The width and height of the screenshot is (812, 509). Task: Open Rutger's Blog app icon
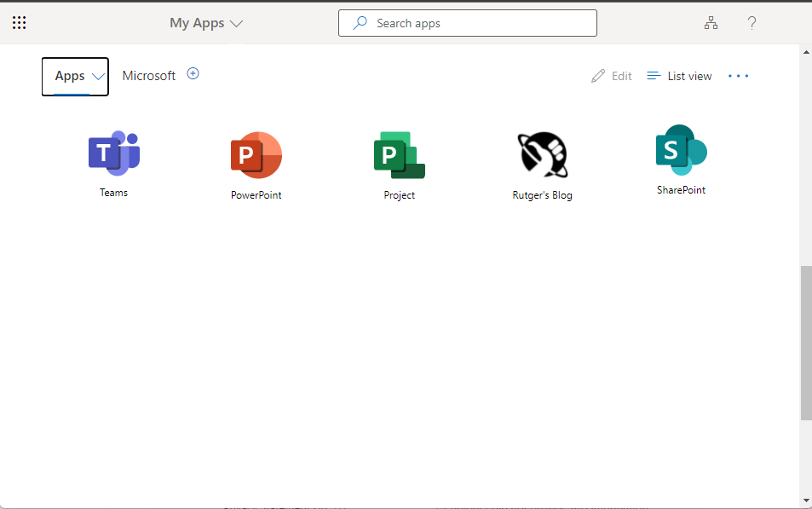[x=542, y=155]
